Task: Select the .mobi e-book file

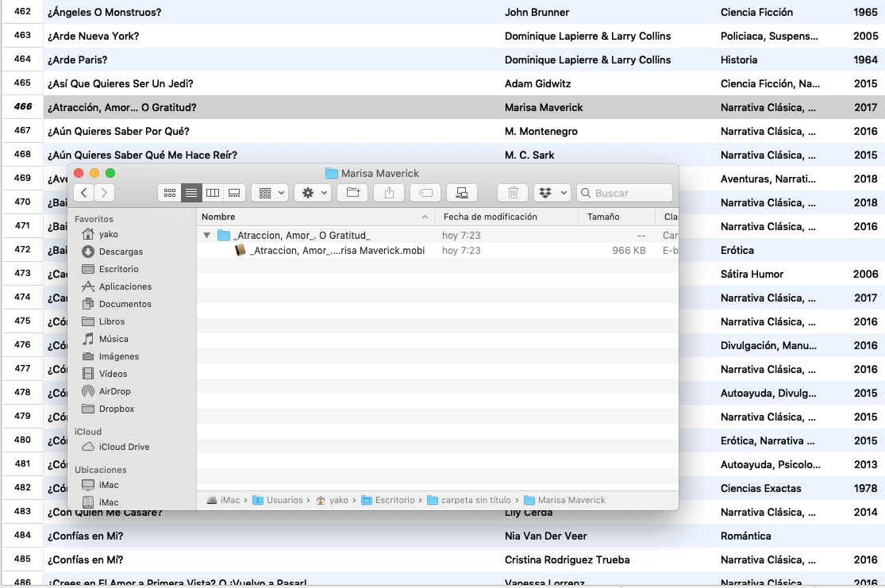Action: (437, 251)
